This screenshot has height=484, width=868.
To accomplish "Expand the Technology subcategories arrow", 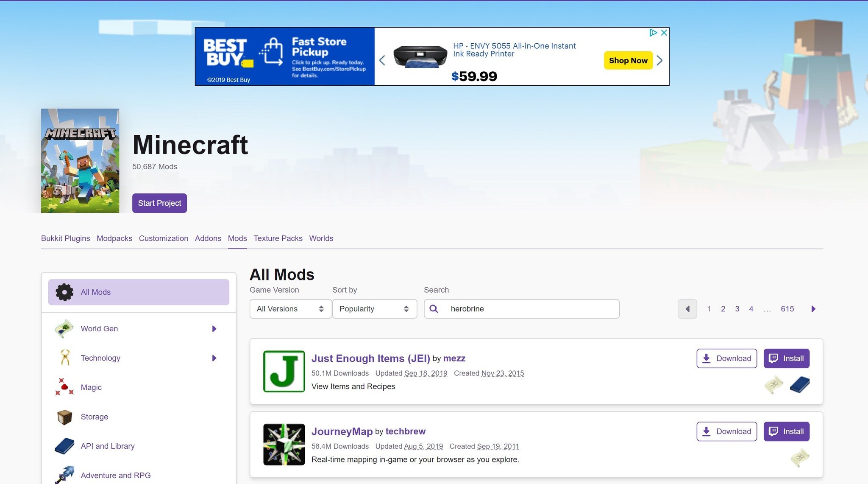I will click(214, 358).
